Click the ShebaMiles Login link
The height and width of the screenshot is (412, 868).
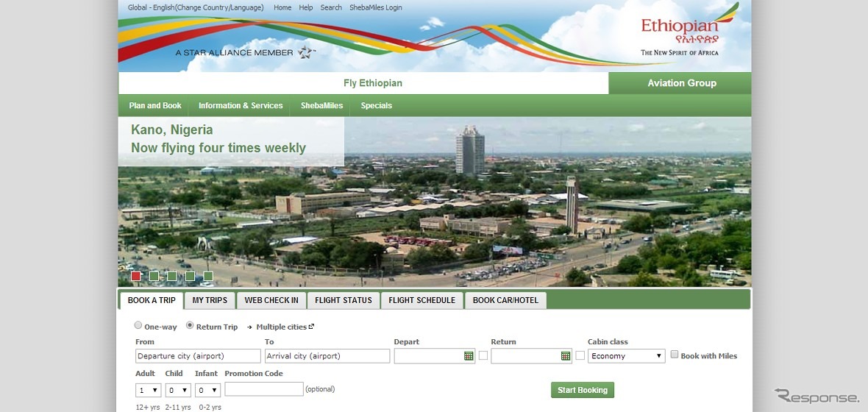[x=376, y=8]
